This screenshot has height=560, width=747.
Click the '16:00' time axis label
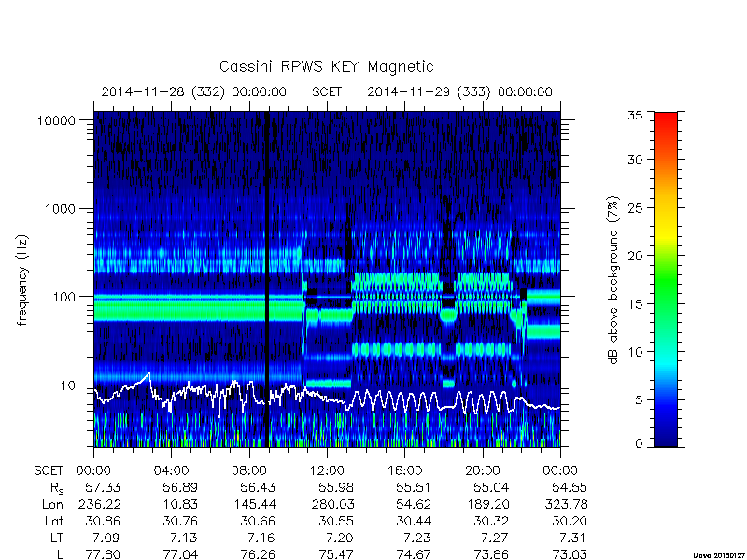tap(404, 471)
